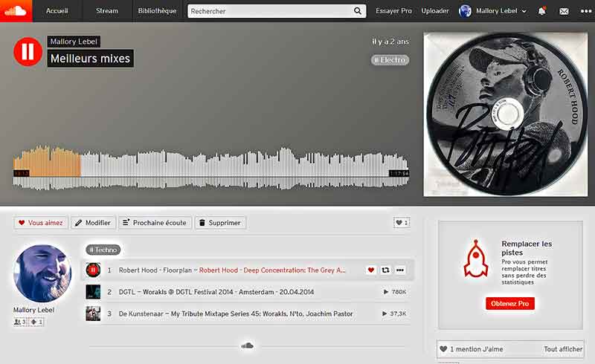
Task: View the tracks count icon under profile
Action: (36, 322)
